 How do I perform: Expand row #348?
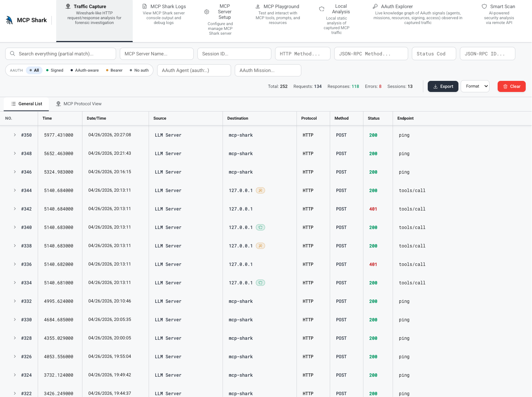(x=15, y=154)
